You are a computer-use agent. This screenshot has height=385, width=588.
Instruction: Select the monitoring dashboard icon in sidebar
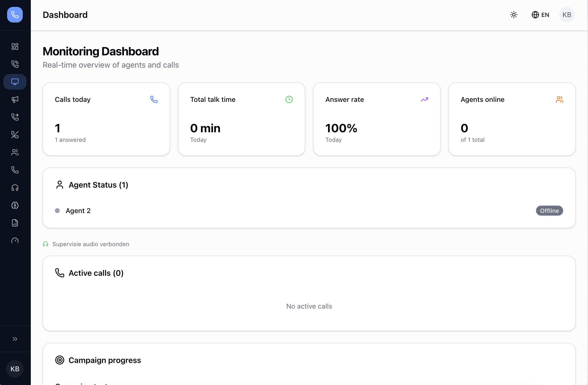(15, 82)
